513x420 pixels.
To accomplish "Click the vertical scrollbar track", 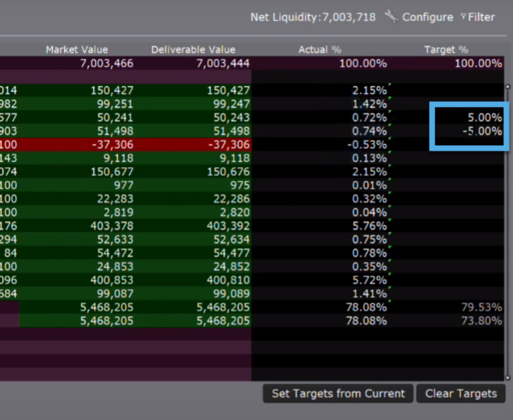I will 508,231.
